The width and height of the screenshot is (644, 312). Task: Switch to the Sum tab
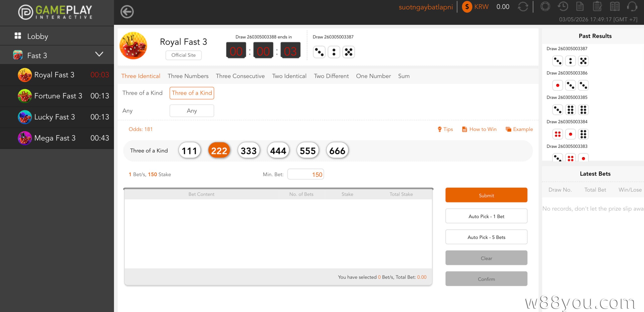(404, 76)
